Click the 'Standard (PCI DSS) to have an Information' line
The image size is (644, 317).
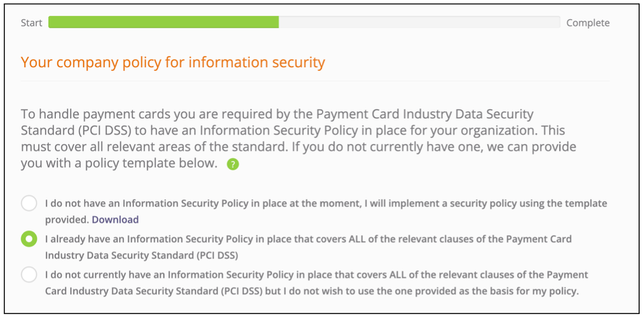click(x=293, y=131)
